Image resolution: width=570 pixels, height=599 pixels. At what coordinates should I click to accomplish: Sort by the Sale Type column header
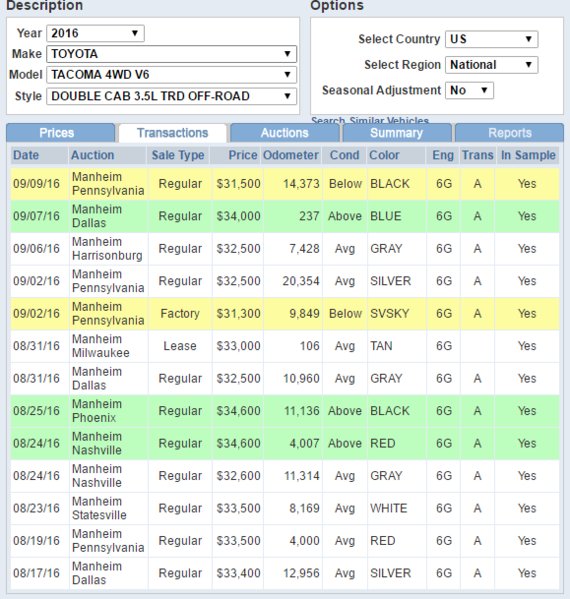click(178, 155)
